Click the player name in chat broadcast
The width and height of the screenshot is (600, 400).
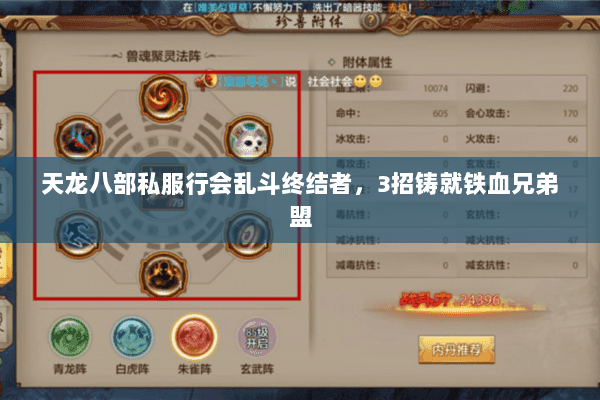pos(251,82)
